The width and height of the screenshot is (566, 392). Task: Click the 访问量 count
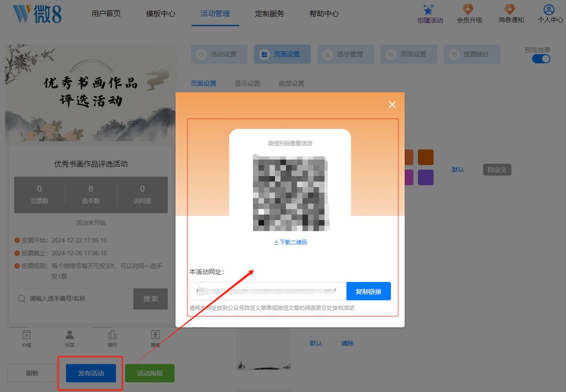[142, 194]
